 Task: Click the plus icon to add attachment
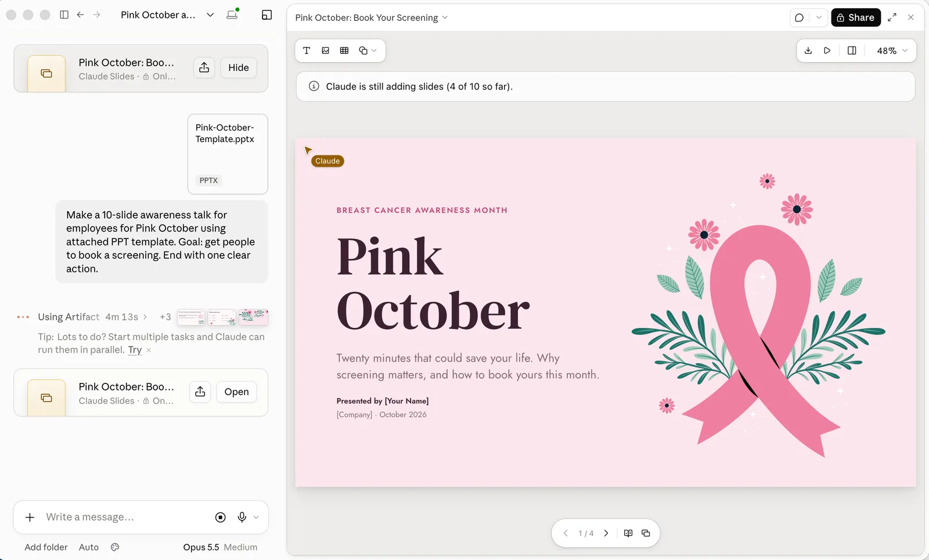(x=30, y=517)
